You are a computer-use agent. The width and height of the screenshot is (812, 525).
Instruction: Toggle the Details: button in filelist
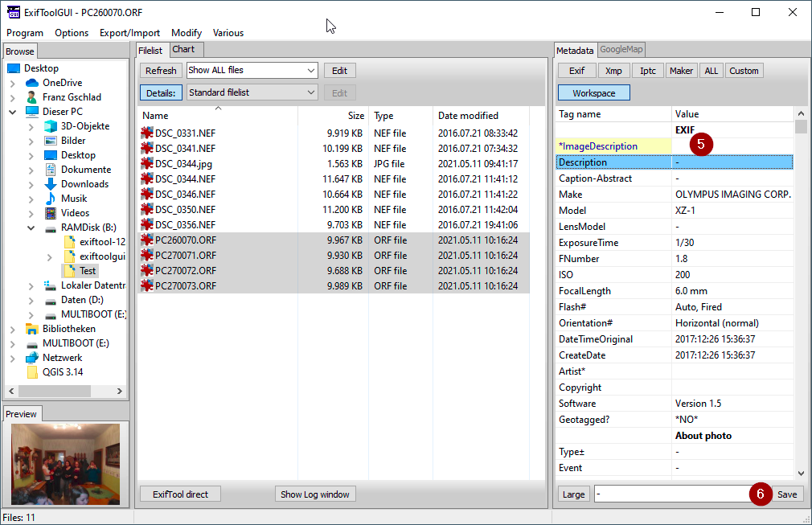pyautogui.click(x=161, y=92)
